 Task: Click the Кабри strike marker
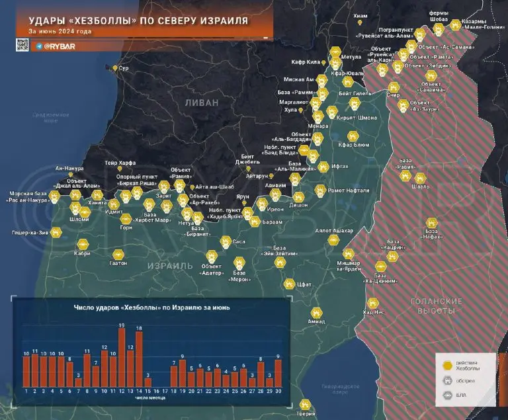click(83, 243)
